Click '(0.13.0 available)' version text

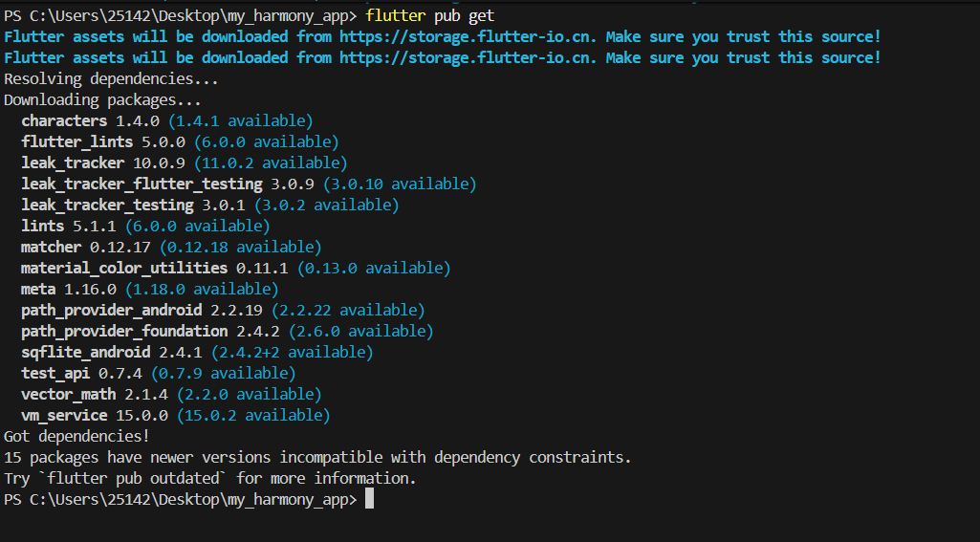(374, 269)
